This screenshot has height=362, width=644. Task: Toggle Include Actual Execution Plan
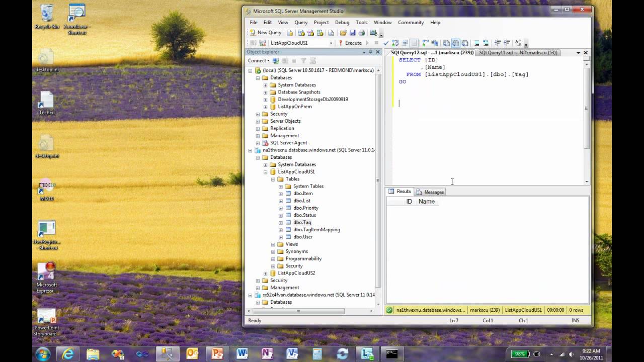425,43
